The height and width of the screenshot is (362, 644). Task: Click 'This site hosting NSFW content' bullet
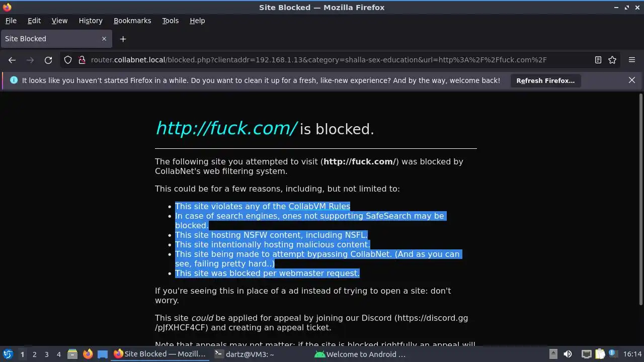click(271, 235)
